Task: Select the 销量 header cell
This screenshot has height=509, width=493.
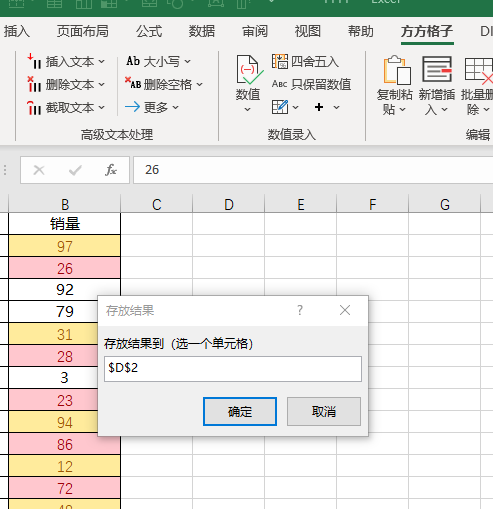Action: [65, 224]
